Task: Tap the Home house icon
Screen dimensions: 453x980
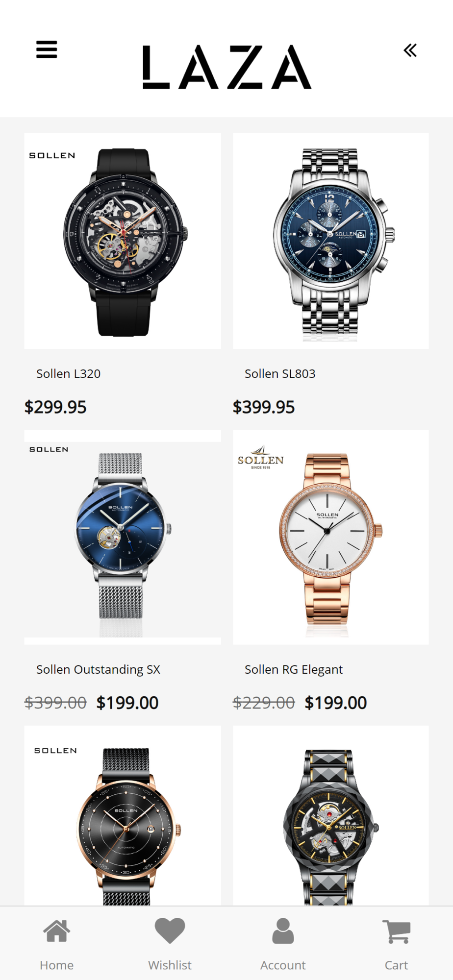Action: click(57, 931)
